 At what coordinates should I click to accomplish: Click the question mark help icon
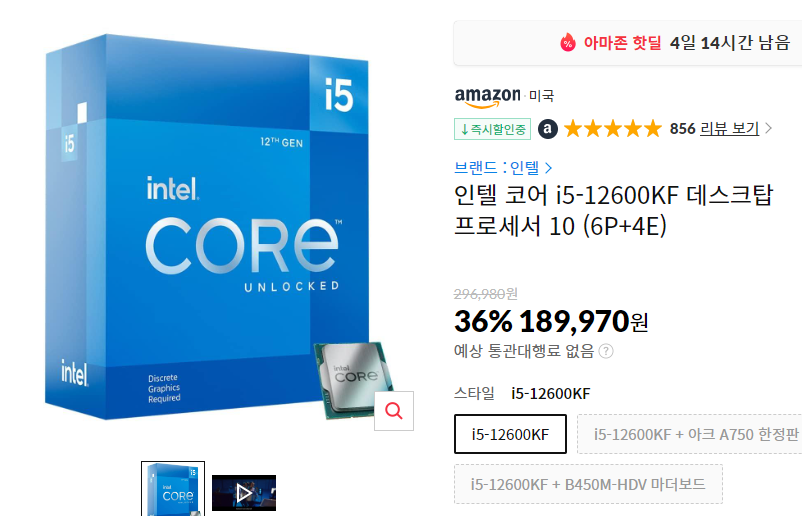pyautogui.click(x=606, y=351)
